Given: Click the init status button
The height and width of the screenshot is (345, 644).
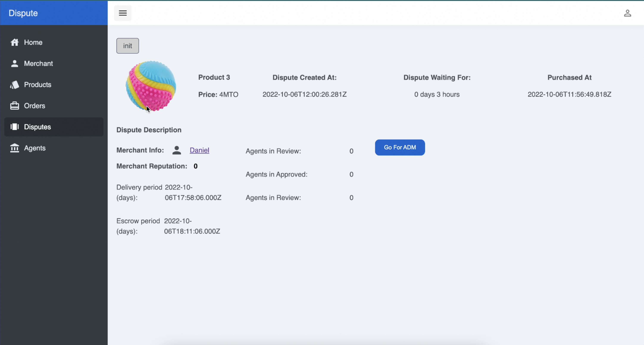Looking at the screenshot, I should pyautogui.click(x=128, y=46).
